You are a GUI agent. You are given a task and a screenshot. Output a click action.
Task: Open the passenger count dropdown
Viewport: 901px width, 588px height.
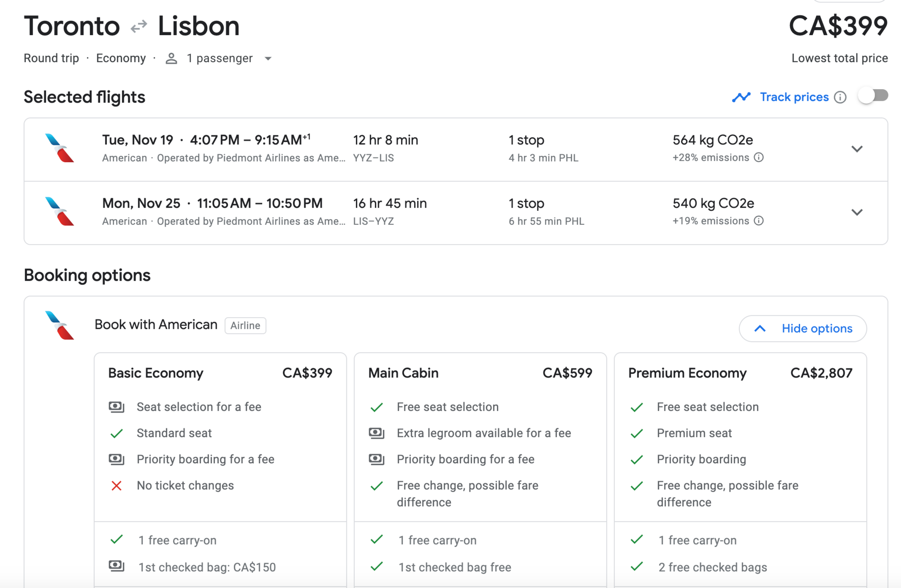[268, 59]
